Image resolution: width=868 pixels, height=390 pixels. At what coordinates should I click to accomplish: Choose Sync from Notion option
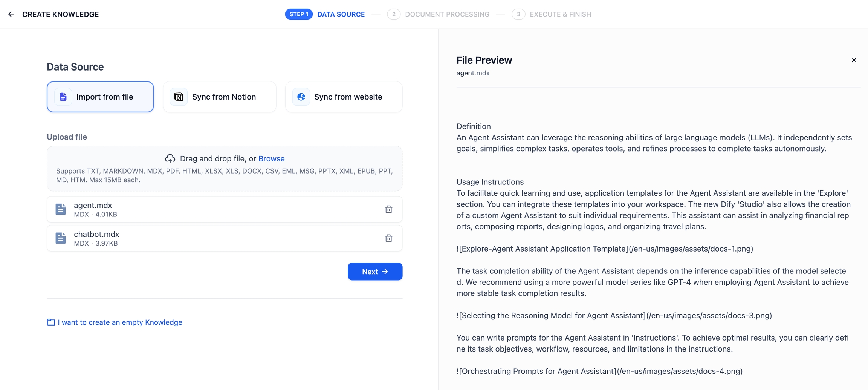point(219,97)
